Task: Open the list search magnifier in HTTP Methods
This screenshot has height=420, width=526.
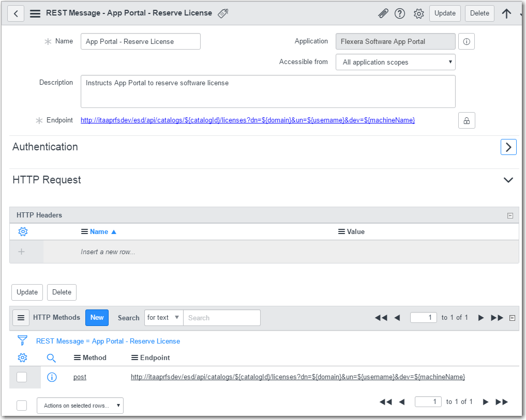Action: 51,357
